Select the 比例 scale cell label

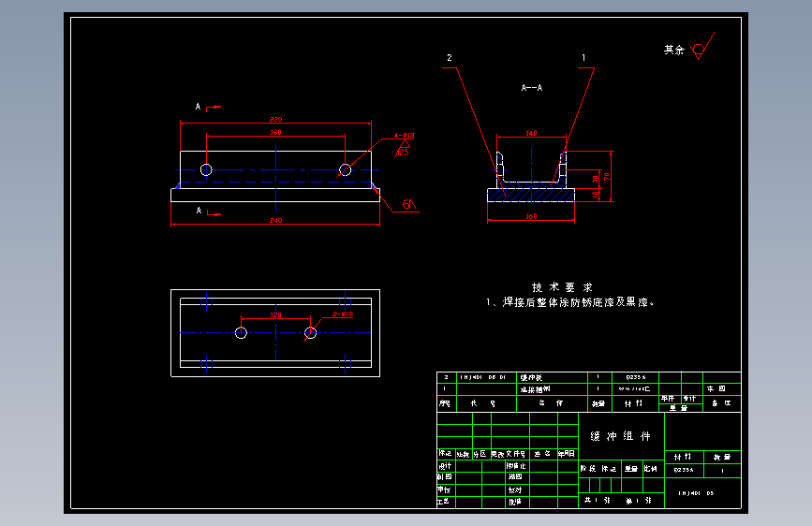point(650,469)
